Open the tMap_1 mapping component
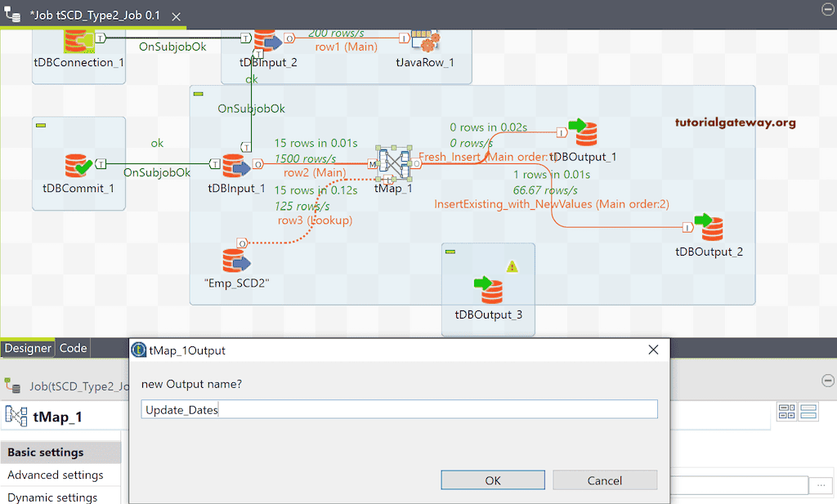 393,163
